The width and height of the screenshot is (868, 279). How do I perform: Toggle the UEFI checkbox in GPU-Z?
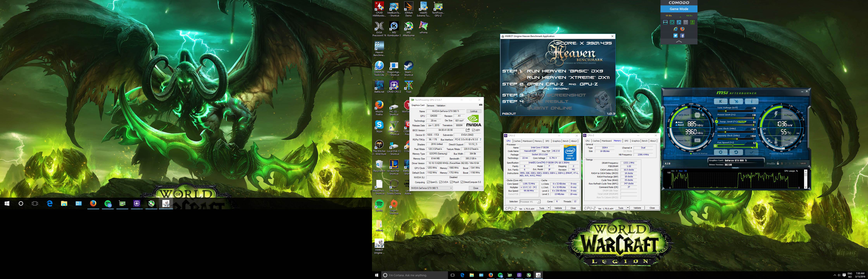pyautogui.click(x=473, y=130)
